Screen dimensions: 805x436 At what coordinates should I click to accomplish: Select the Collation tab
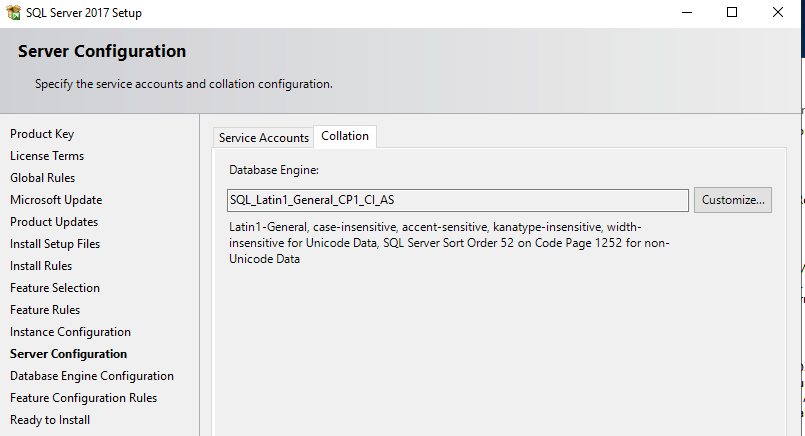[345, 136]
